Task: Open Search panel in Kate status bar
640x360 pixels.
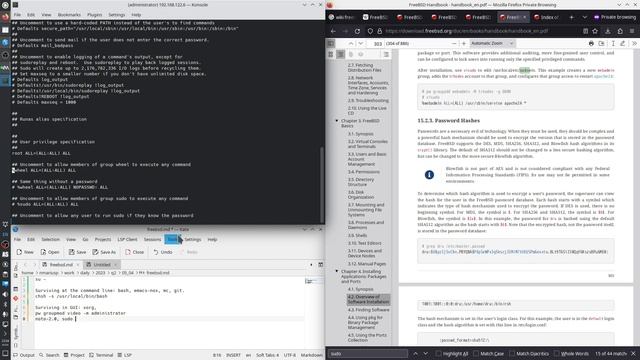Action: [x=49, y=355]
